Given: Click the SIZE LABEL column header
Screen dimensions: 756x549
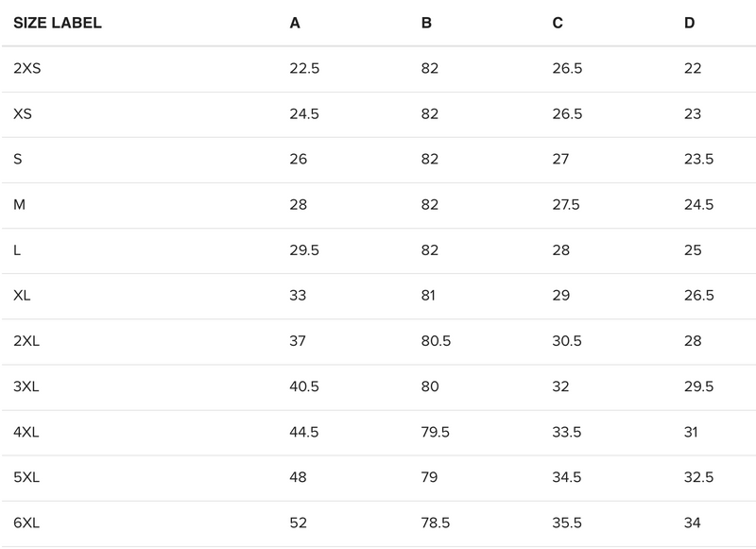Looking at the screenshot, I should [58, 24].
